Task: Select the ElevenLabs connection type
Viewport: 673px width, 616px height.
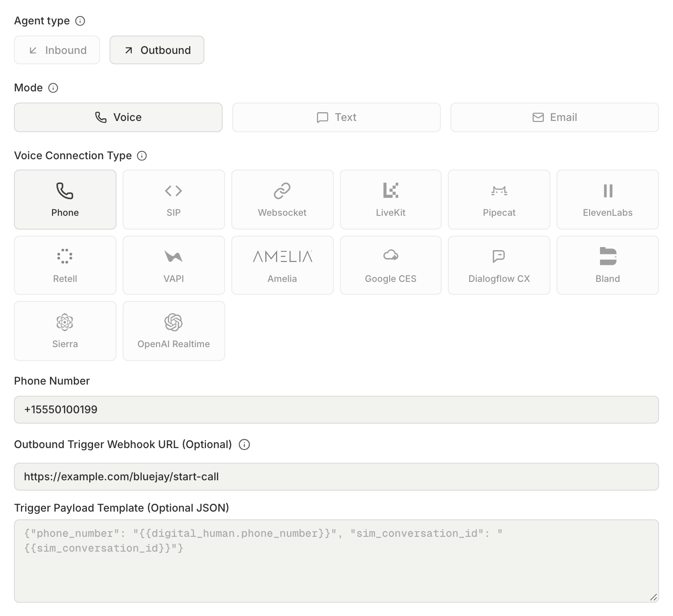Action: coord(608,200)
